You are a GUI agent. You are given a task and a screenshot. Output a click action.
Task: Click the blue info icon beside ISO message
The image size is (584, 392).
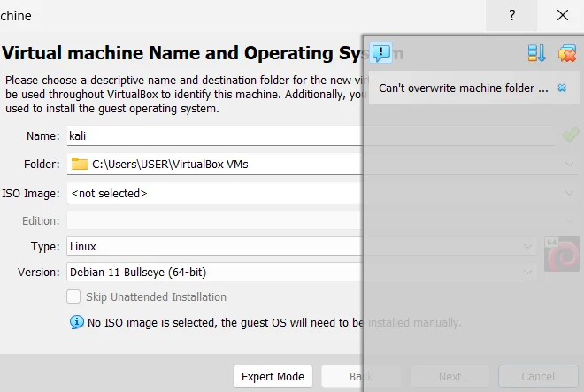tap(77, 322)
